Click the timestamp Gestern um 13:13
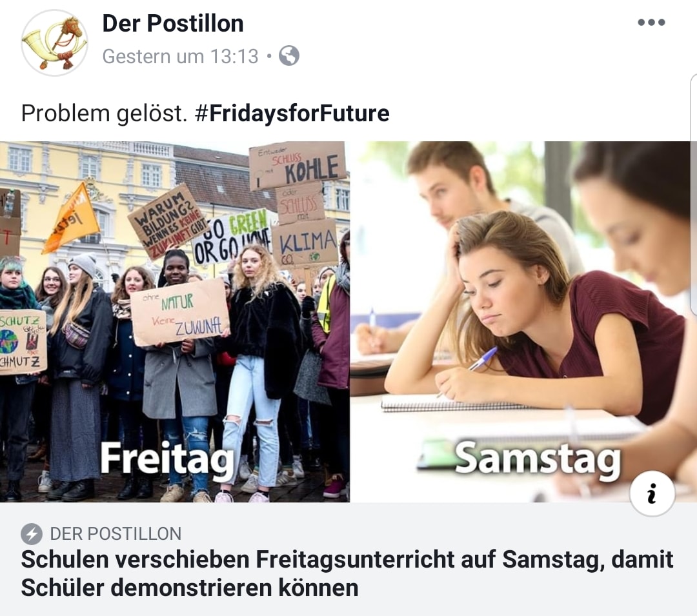The width and height of the screenshot is (697, 616). [180, 57]
